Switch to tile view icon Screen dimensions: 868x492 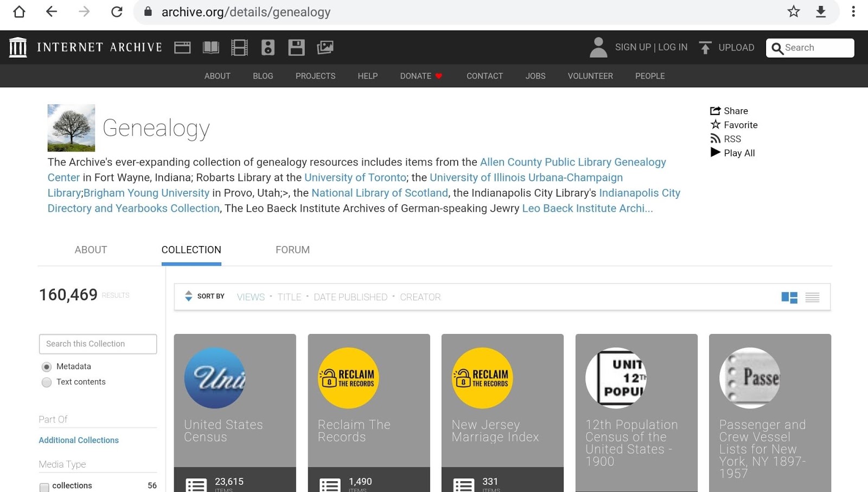[789, 297]
